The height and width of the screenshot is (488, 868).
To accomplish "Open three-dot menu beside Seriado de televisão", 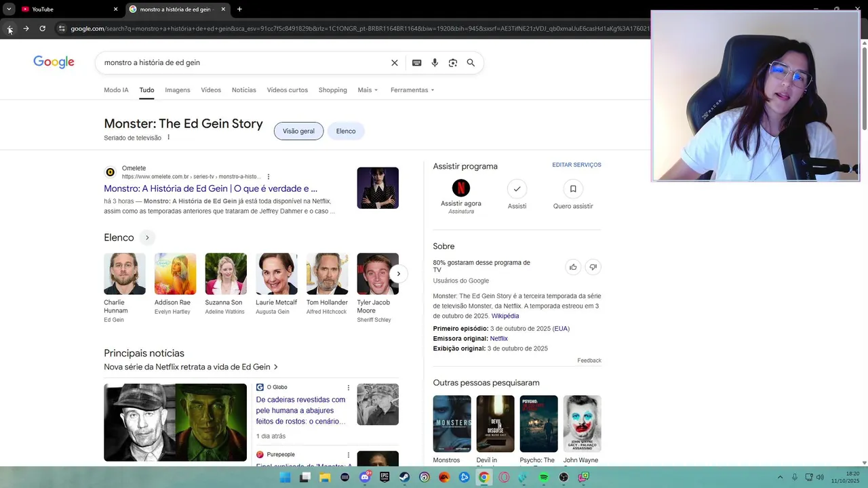I will [x=169, y=138].
